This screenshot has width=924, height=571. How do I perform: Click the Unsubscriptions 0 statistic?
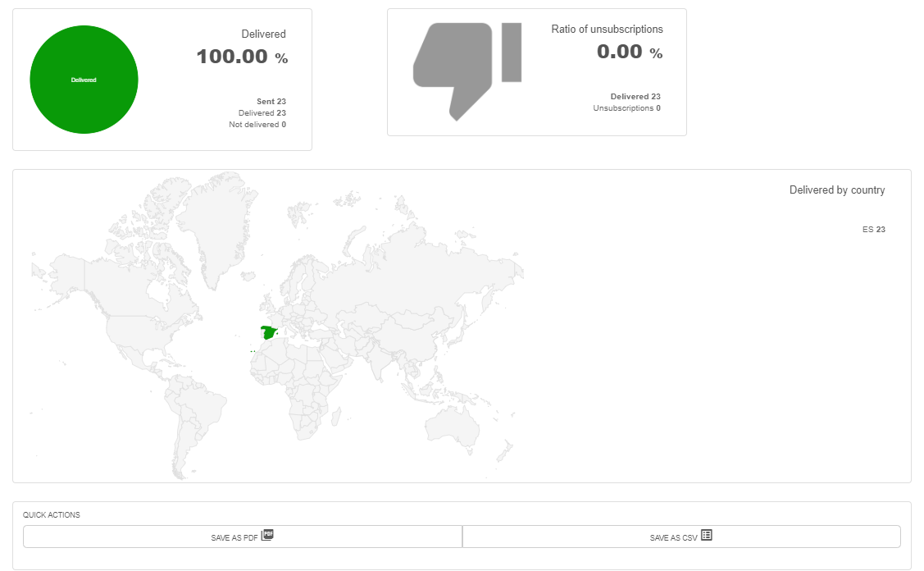626,108
